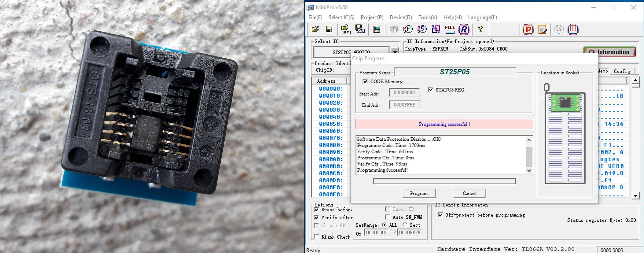Click the Read chip 'R' icon
This screenshot has width=644, height=253.
464,29
